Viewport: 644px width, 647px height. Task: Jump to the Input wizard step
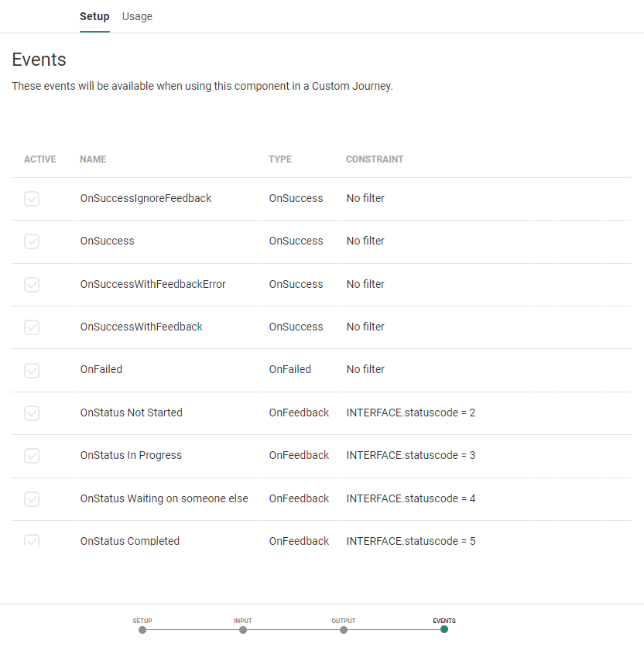point(243,629)
